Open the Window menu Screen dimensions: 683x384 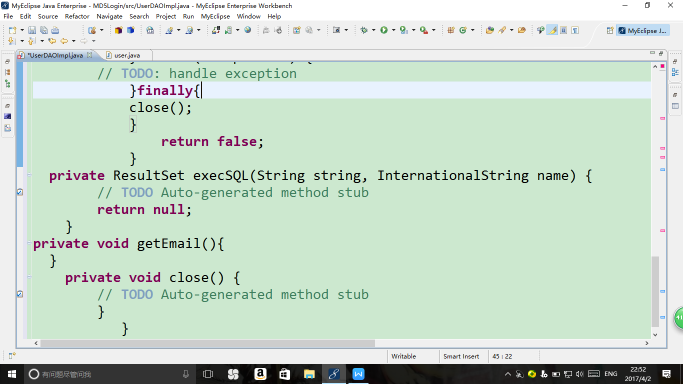pos(248,17)
